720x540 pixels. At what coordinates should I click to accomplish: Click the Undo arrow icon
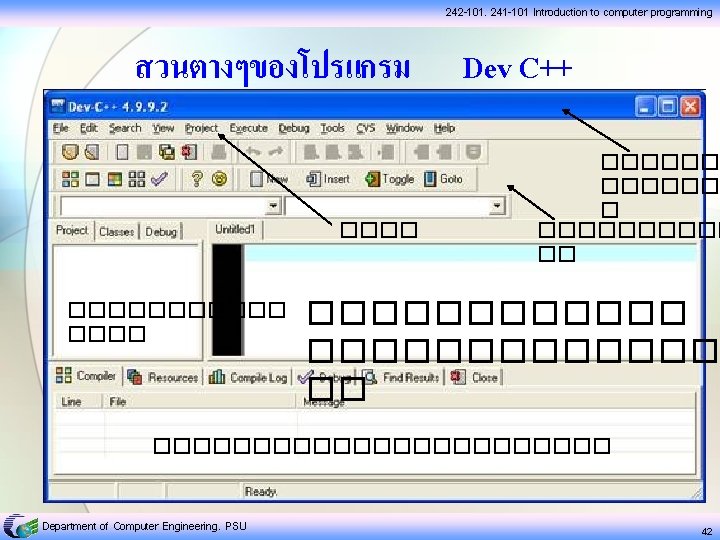point(253,152)
